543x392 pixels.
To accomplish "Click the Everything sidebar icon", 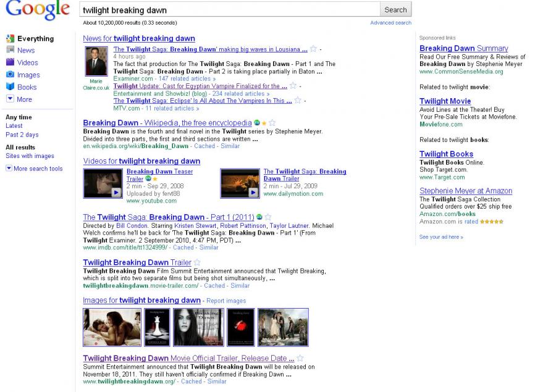I will point(10,38).
